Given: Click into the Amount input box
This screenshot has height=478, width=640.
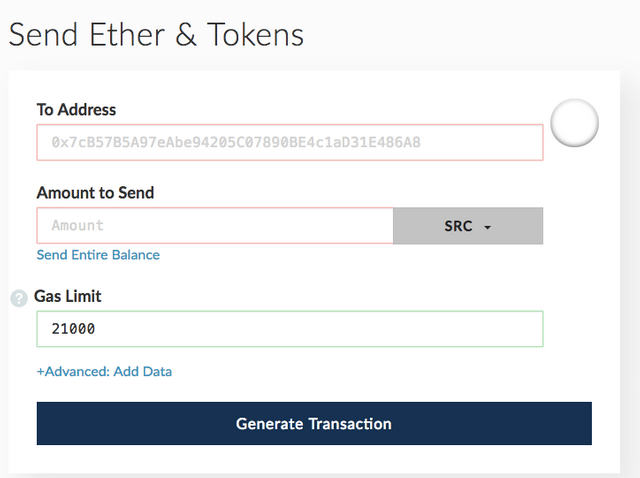Looking at the screenshot, I should (215, 226).
